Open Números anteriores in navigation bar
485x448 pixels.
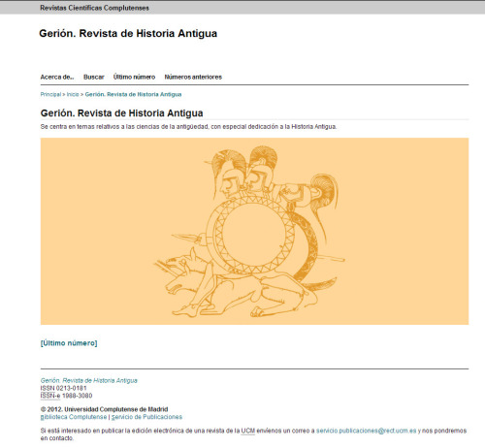193,77
